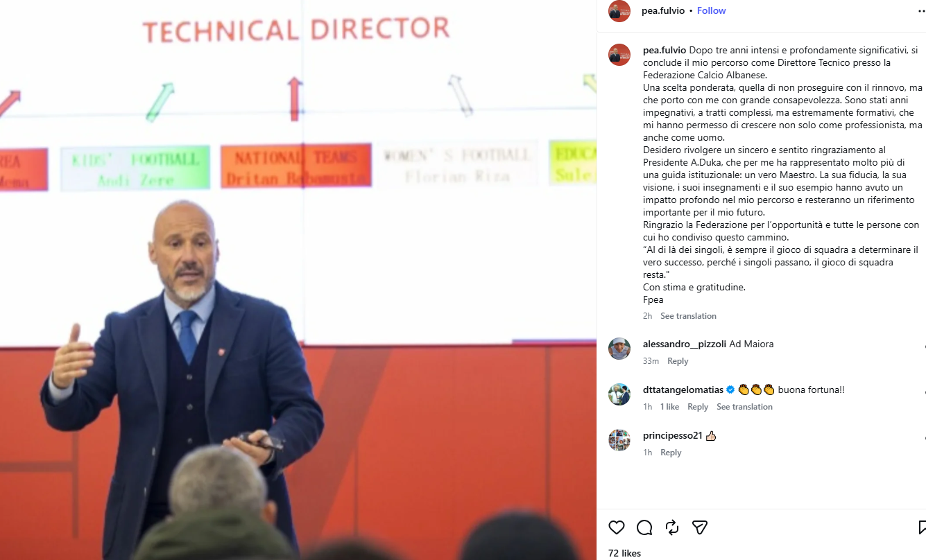Open dttatangelomatias profile picture
This screenshot has height=560, width=926.
coord(619,394)
